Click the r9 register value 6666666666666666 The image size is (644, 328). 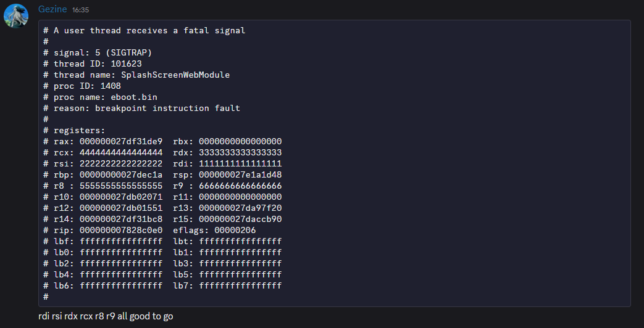[x=240, y=186]
